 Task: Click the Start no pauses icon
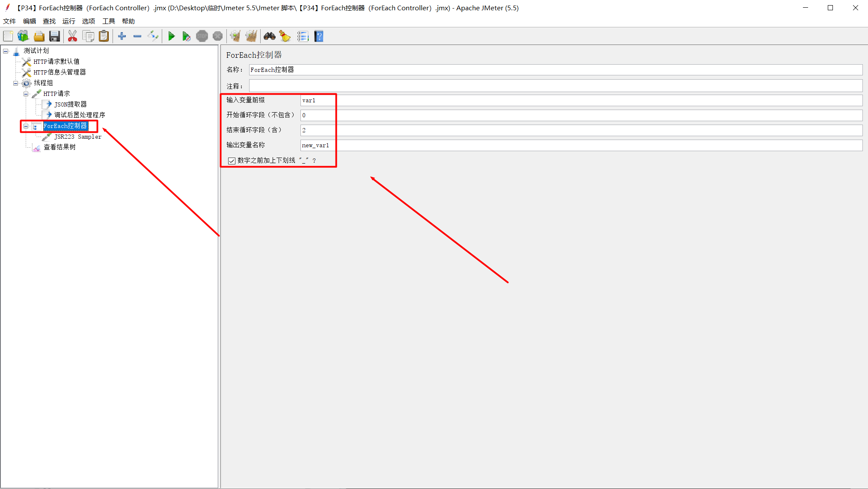[186, 36]
